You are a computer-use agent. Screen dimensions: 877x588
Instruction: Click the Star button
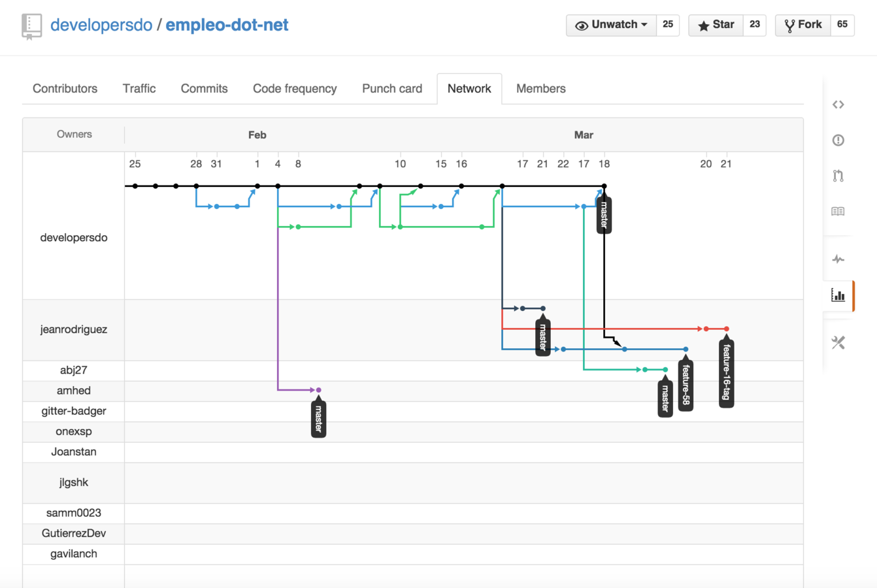tap(716, 25)
